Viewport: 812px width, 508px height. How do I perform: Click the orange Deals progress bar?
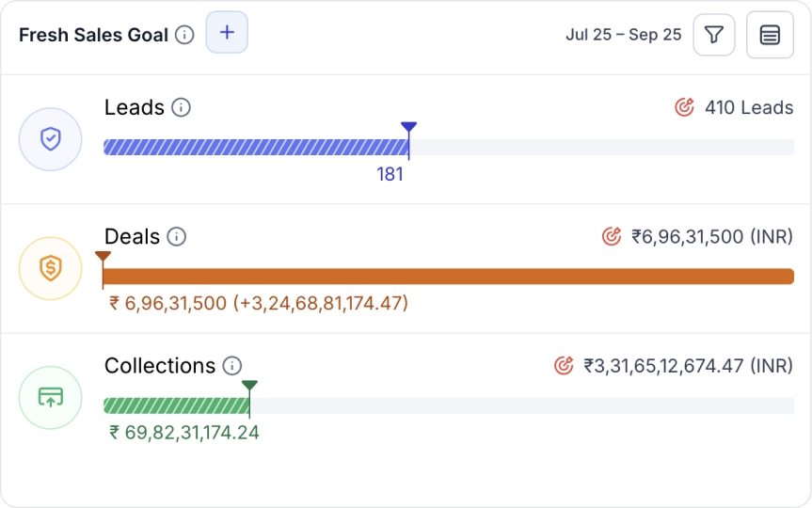pyautogui.click(x=448, y=276)
